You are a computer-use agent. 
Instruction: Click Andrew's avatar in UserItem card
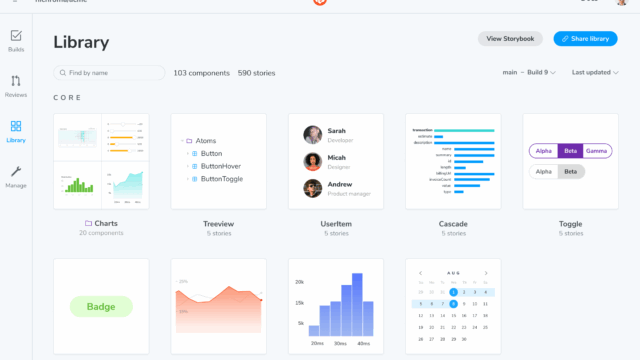(313, 189)
